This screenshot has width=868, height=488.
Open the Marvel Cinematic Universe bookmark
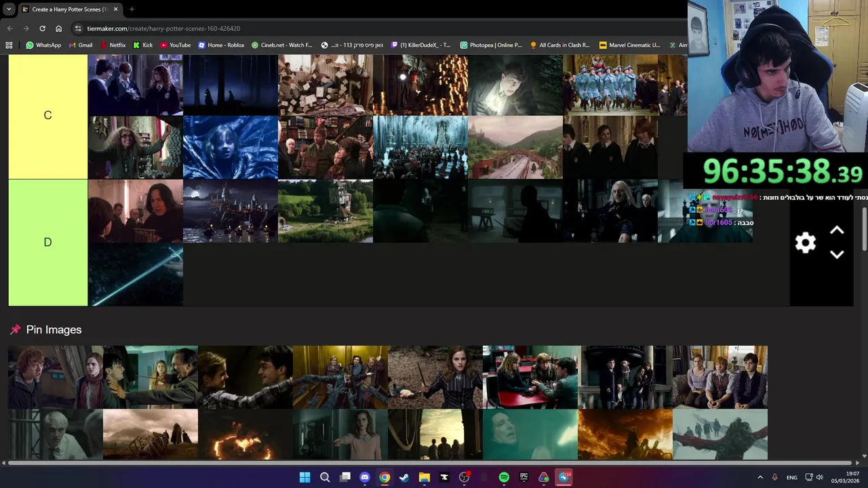tap(630, 45)
